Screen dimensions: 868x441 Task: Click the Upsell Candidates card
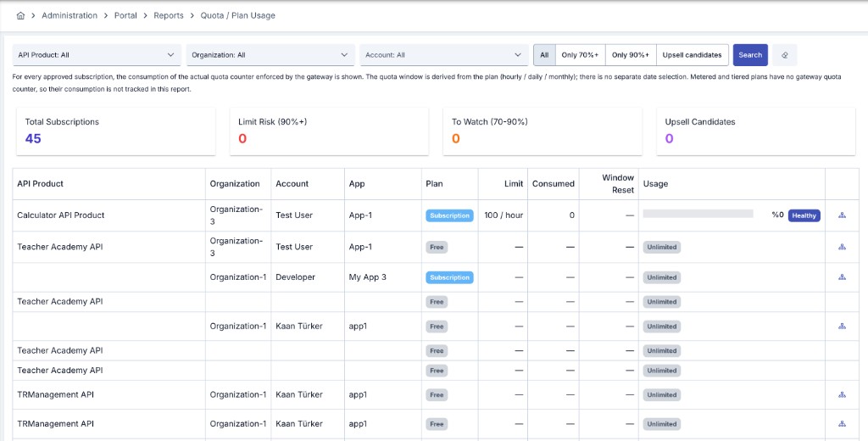pos(755,131)
